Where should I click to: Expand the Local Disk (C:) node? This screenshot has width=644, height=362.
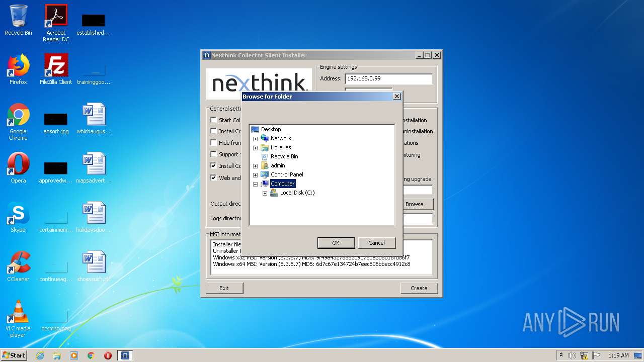(x=265, y=193)
